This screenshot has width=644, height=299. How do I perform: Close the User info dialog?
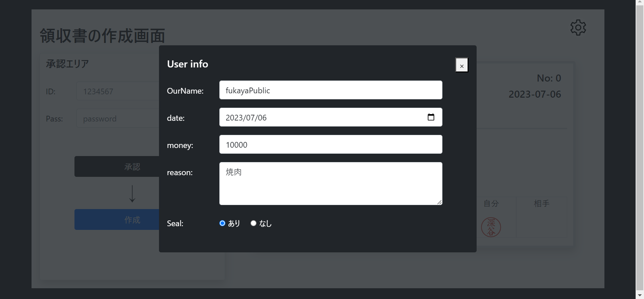[x=462, y=65]
